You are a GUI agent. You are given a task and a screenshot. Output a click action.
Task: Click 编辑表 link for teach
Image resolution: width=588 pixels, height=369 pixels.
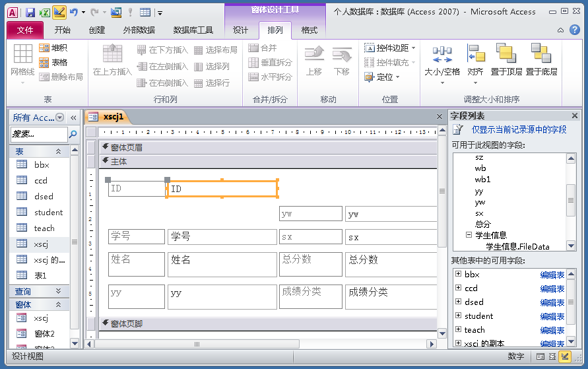(552, 330)
